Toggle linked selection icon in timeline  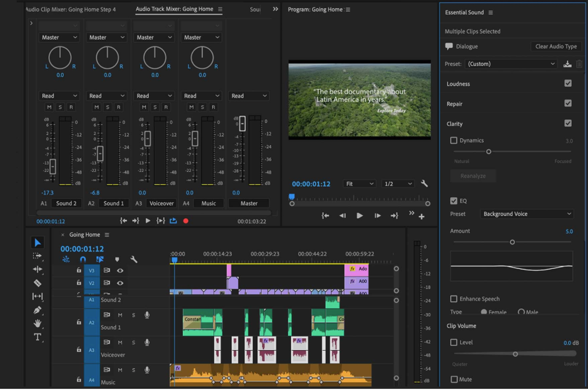pyautogui.click(x=100, y=259)
